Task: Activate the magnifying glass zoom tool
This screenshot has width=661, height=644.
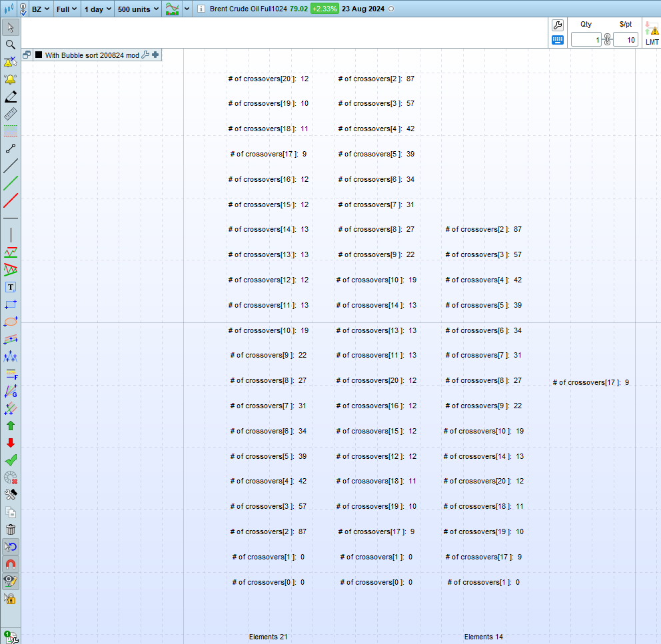Action: point(11,45)
